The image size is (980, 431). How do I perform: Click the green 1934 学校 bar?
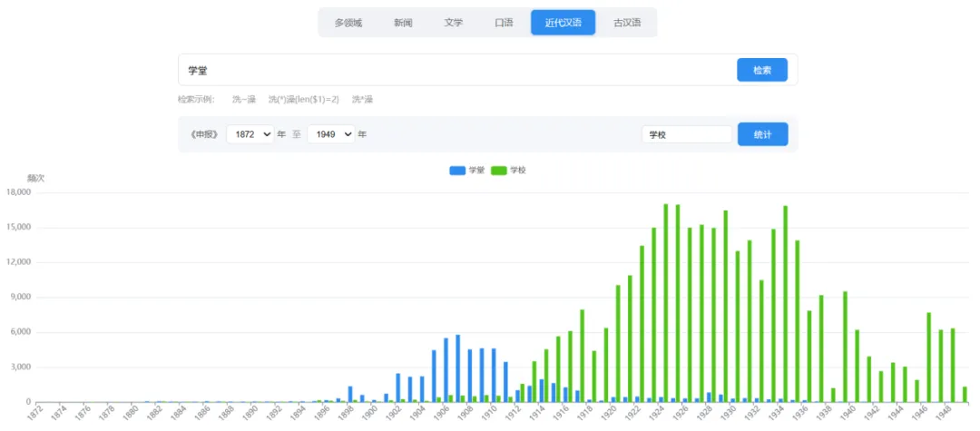(x=785, y=304)
